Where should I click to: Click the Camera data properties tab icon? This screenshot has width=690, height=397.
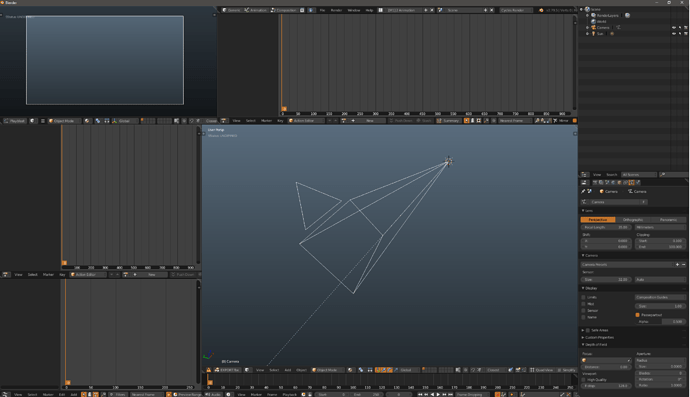pos(631,182)
